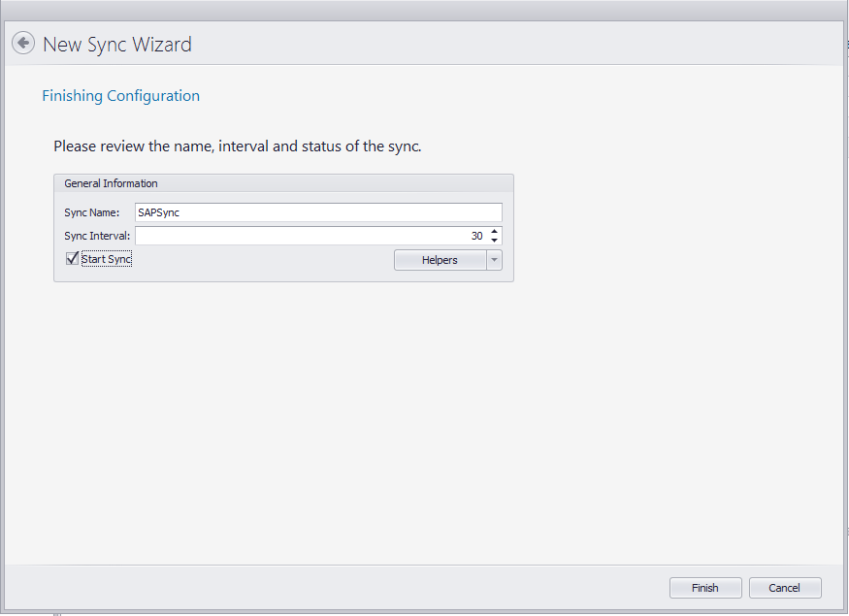Click the value 30 in Sync Interval
The width and height of the screenshot is (849, 616).
[x=476, y=236]
